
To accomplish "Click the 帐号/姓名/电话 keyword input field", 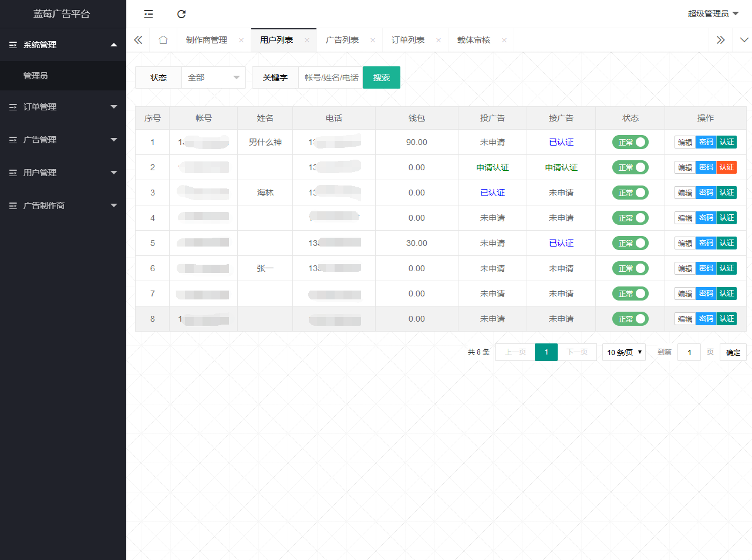I will click(331, 77).
